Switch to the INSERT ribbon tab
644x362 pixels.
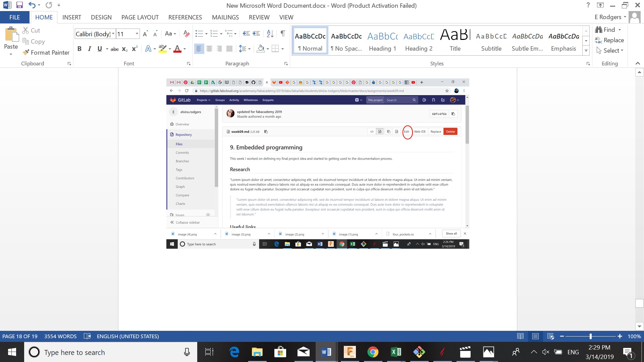click(71, 17)
